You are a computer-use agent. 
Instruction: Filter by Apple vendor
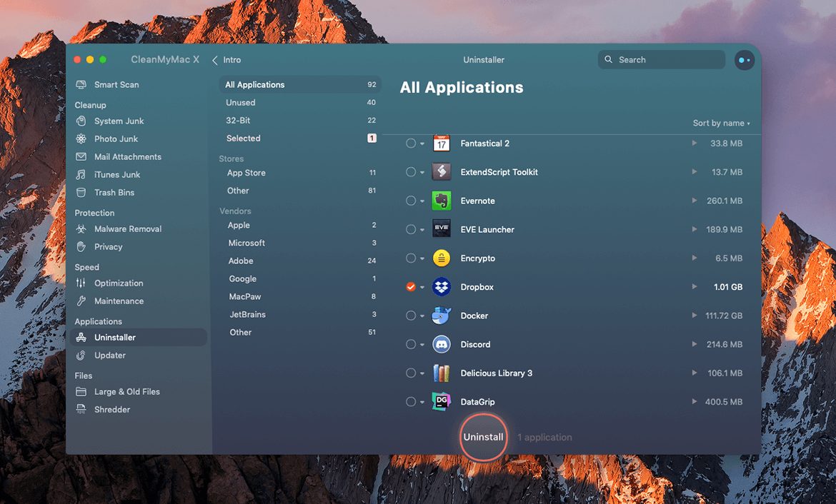(x=300, y=226)
